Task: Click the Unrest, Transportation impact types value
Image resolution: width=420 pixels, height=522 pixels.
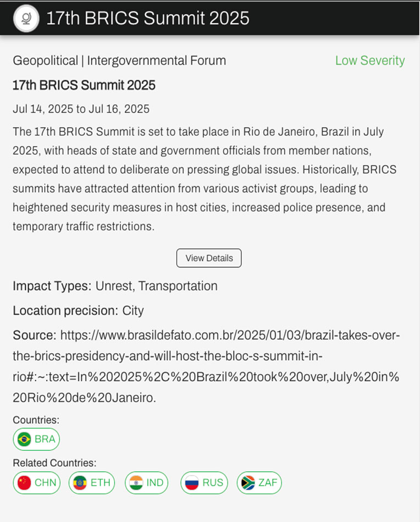Action: [156, 286]
